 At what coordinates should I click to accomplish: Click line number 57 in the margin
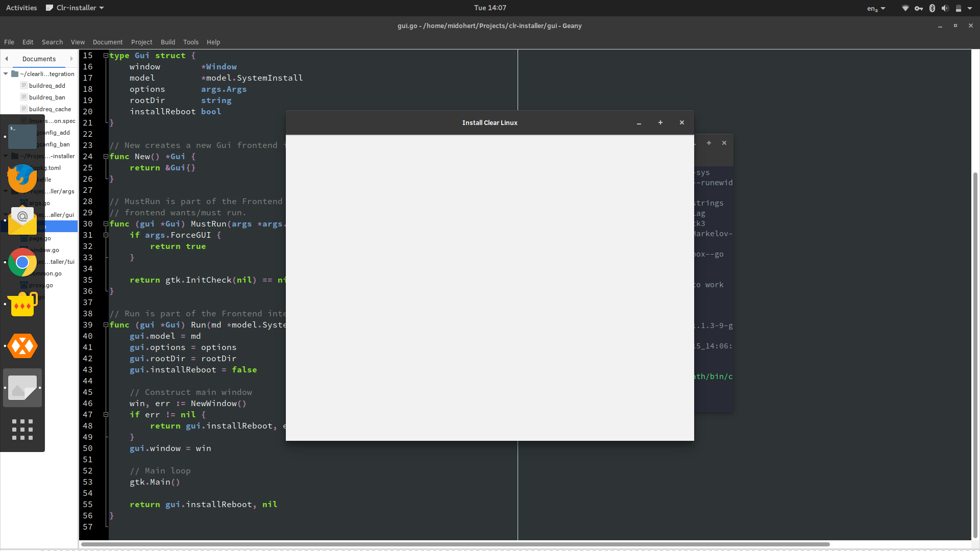point(88,527)
